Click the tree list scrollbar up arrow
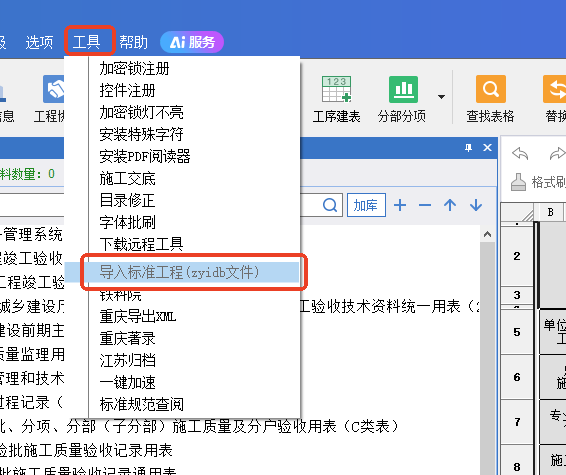 [487, 235]
